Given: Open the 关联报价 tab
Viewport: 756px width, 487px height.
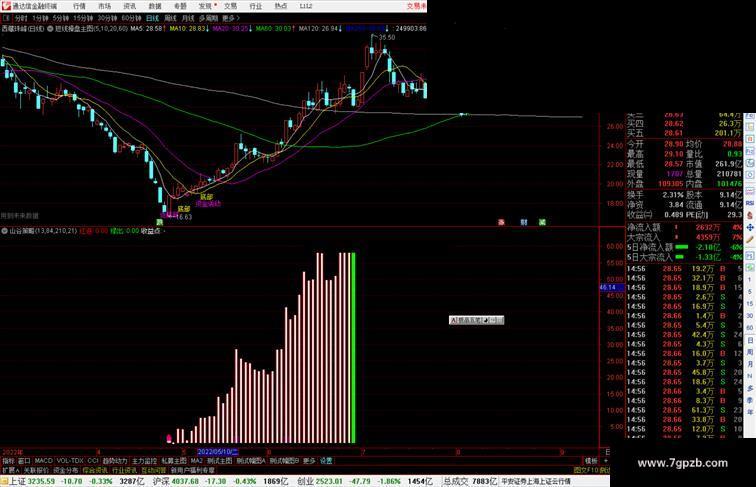Looking at the screenshot, I should pyautogui.click(x=36, y=470).
